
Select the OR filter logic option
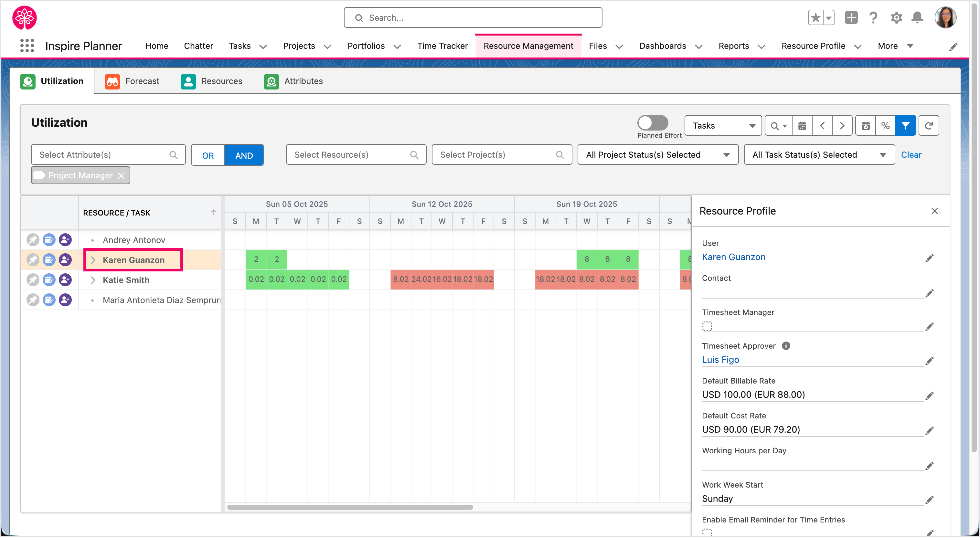(x=208, y=155)
